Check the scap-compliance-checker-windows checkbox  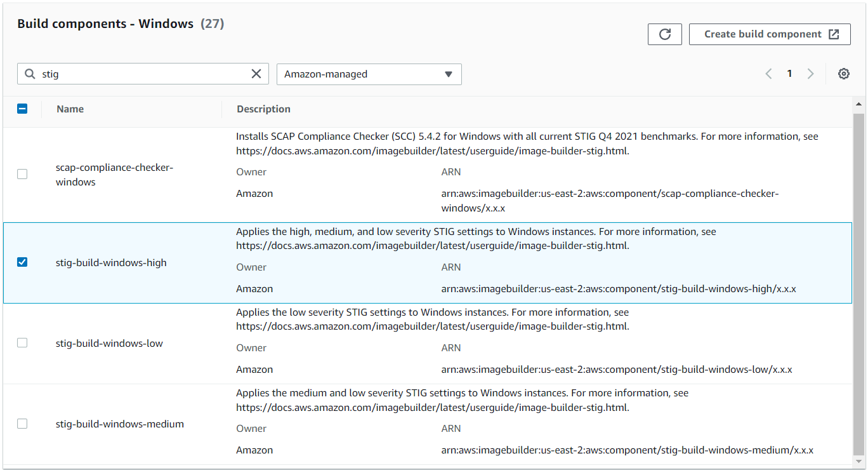click(x=22, y=174)
